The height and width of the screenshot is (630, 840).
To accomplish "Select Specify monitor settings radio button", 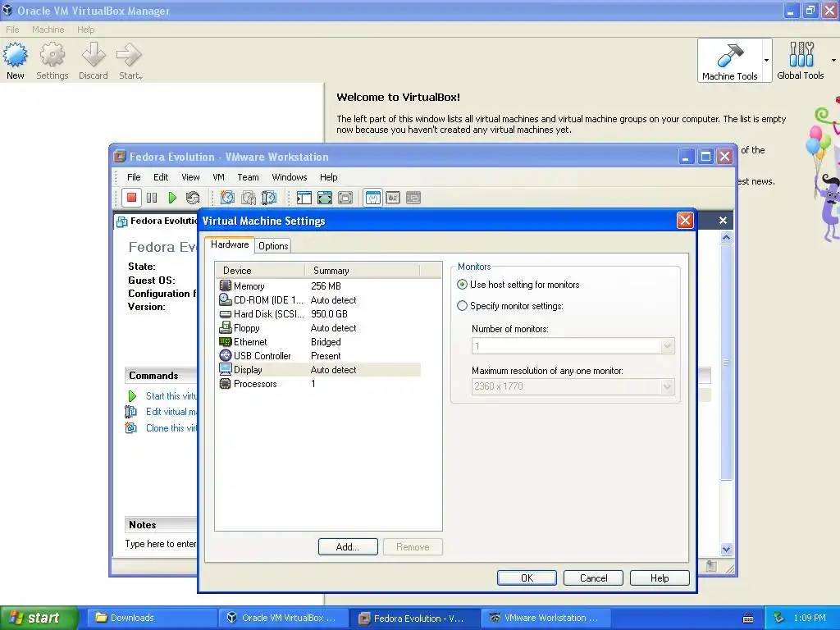I will pos(462,306).
